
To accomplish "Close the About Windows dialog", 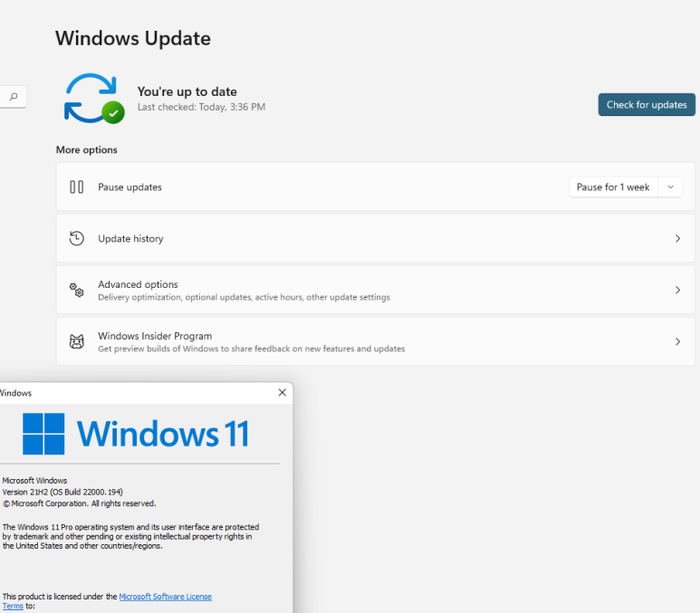I will pos(283,392).
